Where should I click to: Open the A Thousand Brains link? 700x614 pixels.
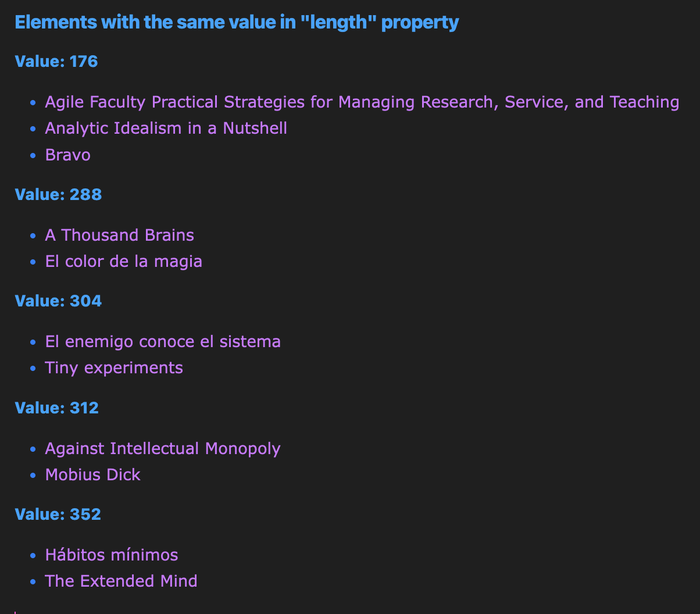click(120, 235)
